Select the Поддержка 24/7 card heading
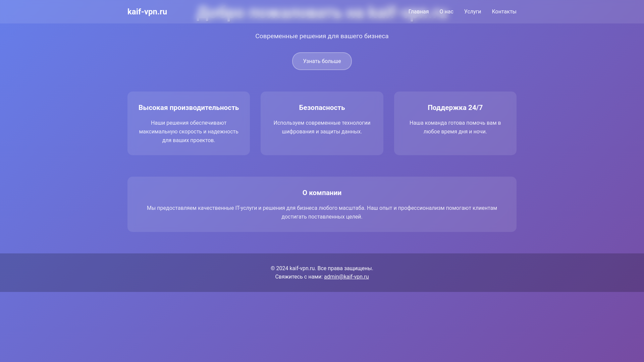The width and height of the screenshot is (644, 362). (455, 108)
